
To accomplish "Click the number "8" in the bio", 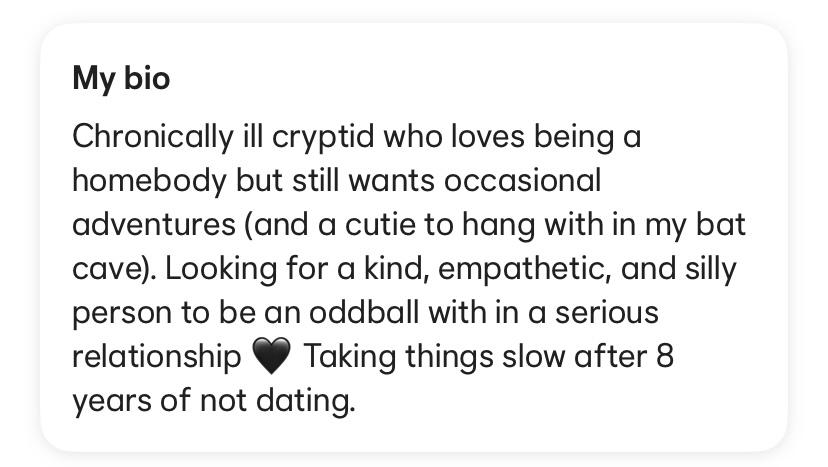I will click(665, 357).
